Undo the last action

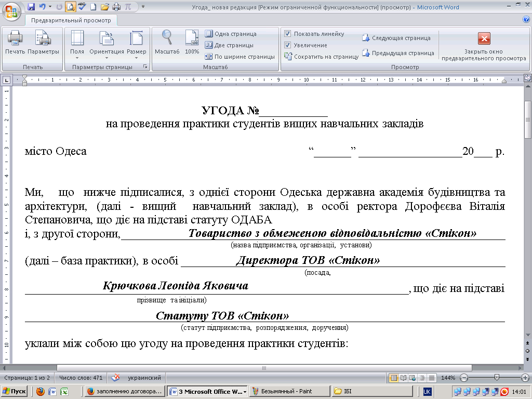tap(43, 7)
